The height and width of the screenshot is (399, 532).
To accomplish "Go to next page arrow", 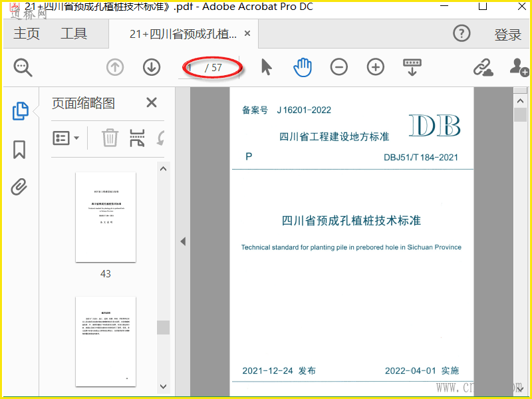I will [x=152, y=67].
